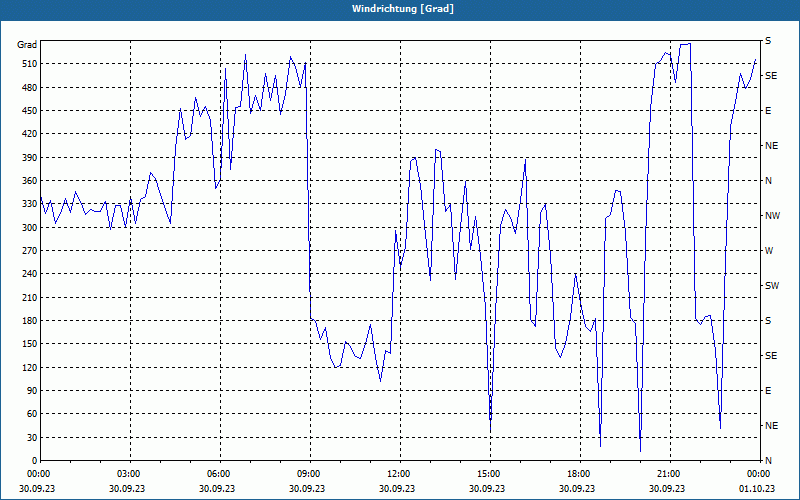Click the chart title Windrichtung [Grad]

[x=403, y=9]
